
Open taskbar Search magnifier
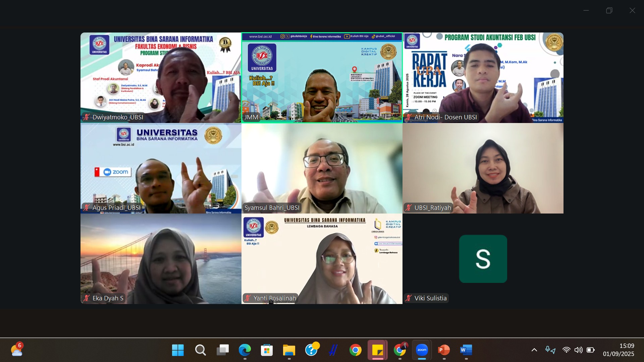[200, 350]
